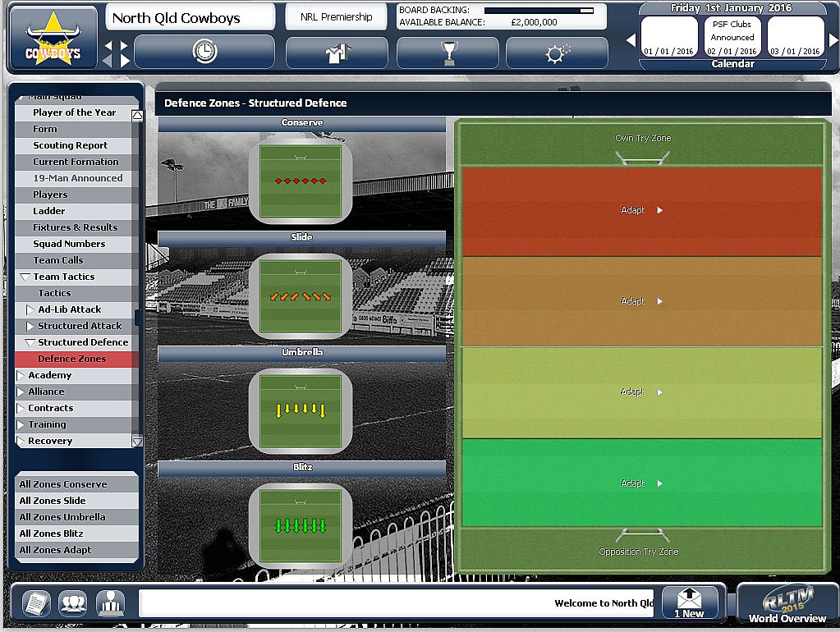Select PSF Clubs Announced calendar day

click(x=732, y=36)
